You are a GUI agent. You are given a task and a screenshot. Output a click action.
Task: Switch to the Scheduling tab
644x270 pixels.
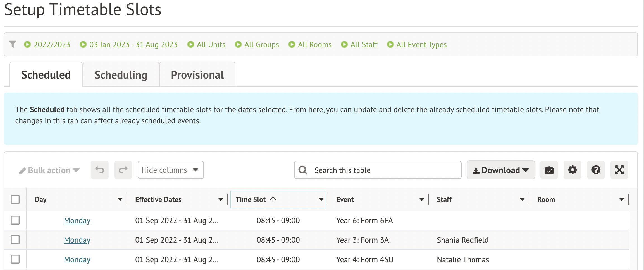[121, 75]
